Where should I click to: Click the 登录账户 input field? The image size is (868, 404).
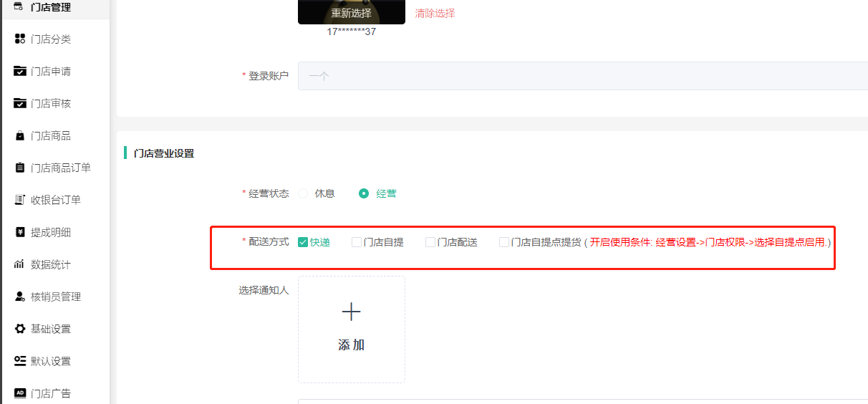583,76
